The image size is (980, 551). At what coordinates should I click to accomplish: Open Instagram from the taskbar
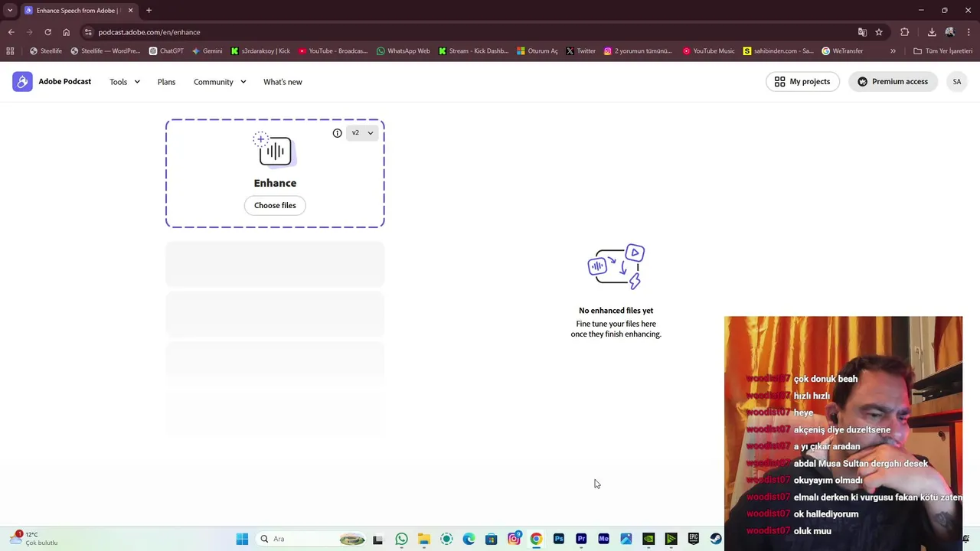pyautogui.click(x=514, y=539)
